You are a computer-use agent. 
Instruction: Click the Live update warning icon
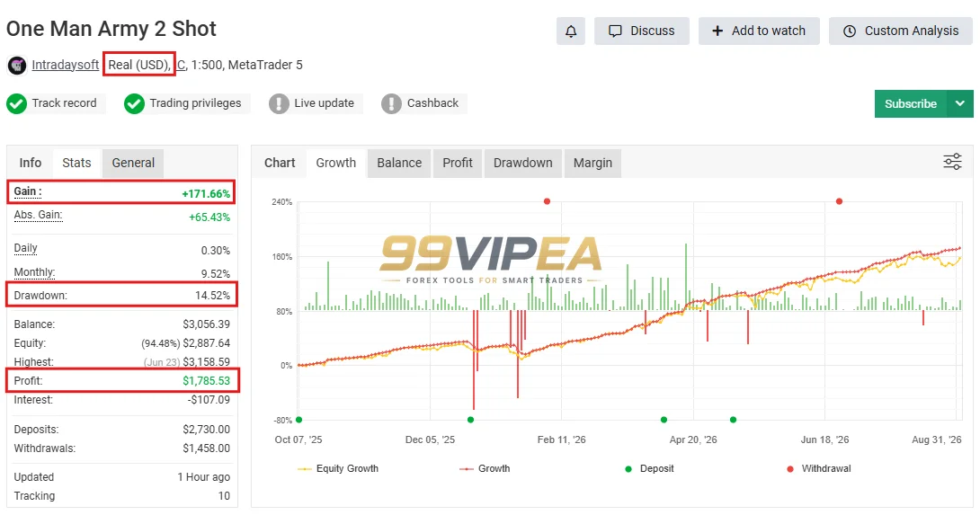tap(279, 103)
